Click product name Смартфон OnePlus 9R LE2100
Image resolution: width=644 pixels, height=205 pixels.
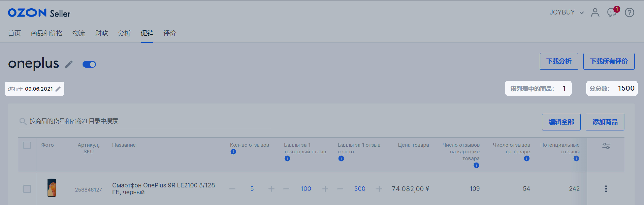(x=163, y=189)
